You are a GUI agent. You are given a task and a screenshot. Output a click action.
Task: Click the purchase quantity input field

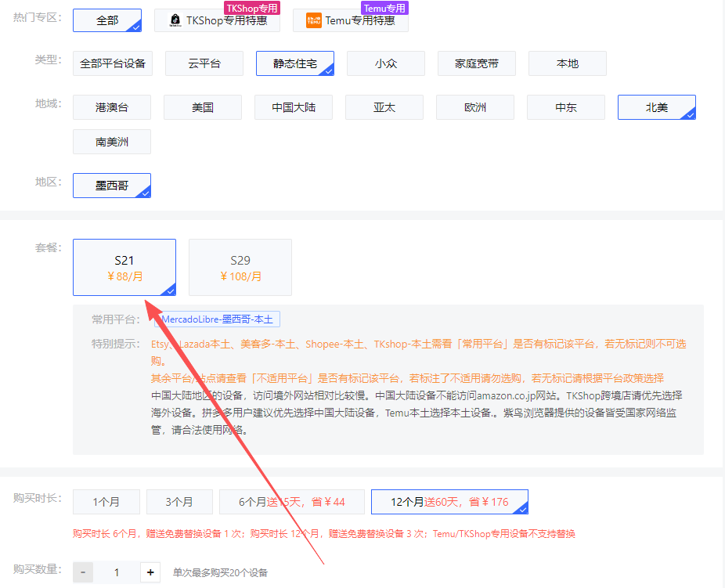[117, 572]
